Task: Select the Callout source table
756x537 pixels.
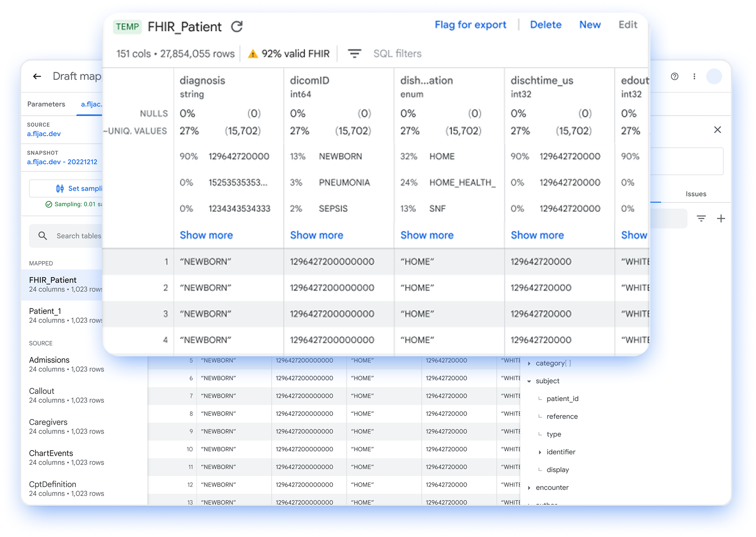Action: [x=84, y=395]
